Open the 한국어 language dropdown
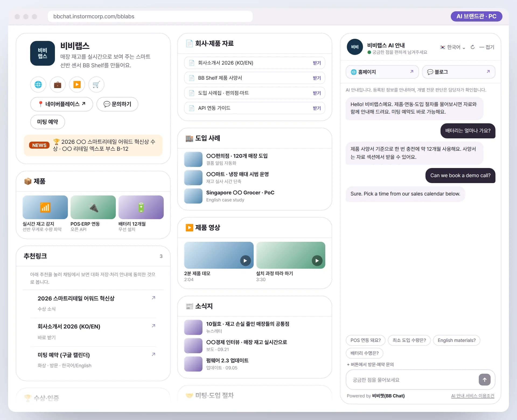Image resolution: width=517 pixels, height=420 pixels. pos(452,47)
